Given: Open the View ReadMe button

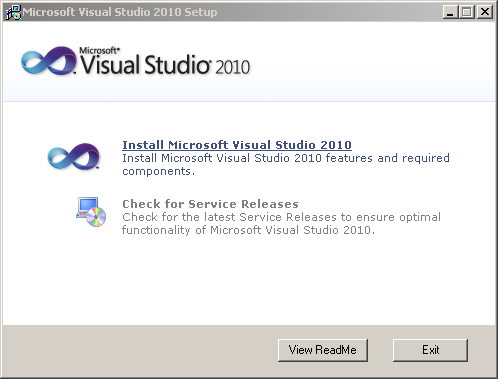Looking at the screenshot, I should click(323, 350).
